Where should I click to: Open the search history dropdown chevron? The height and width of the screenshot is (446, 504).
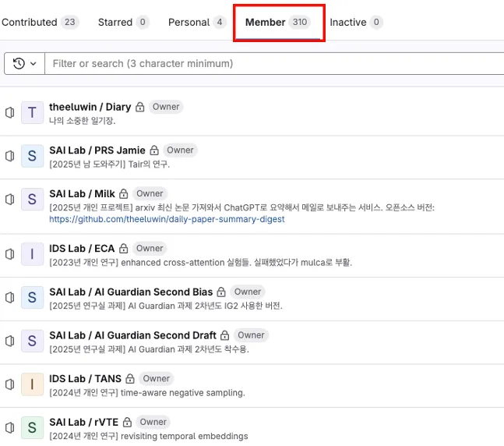tap(33, 64)
